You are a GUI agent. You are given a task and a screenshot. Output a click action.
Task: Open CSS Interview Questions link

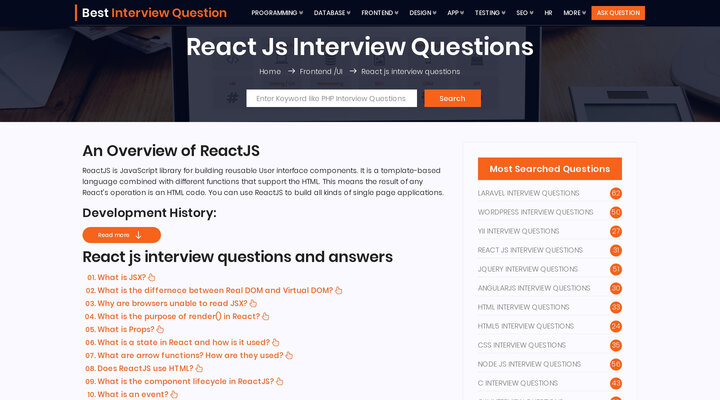[522, 345]
